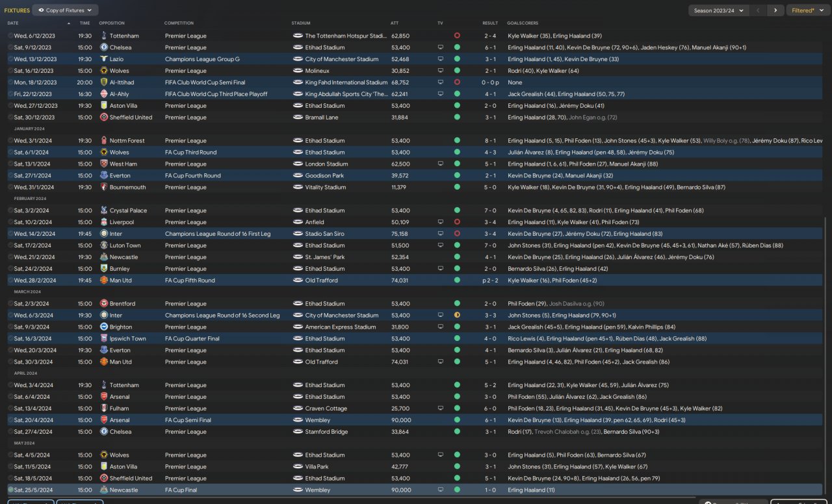Open the FIFA Club World Cup Third Place Playoff link

click(x=216, y=94)
